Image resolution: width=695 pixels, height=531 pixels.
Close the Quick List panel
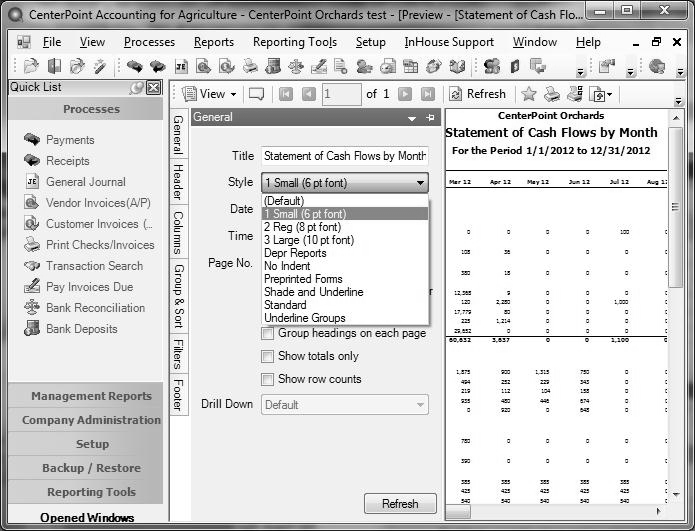click(x=153, y=87)
